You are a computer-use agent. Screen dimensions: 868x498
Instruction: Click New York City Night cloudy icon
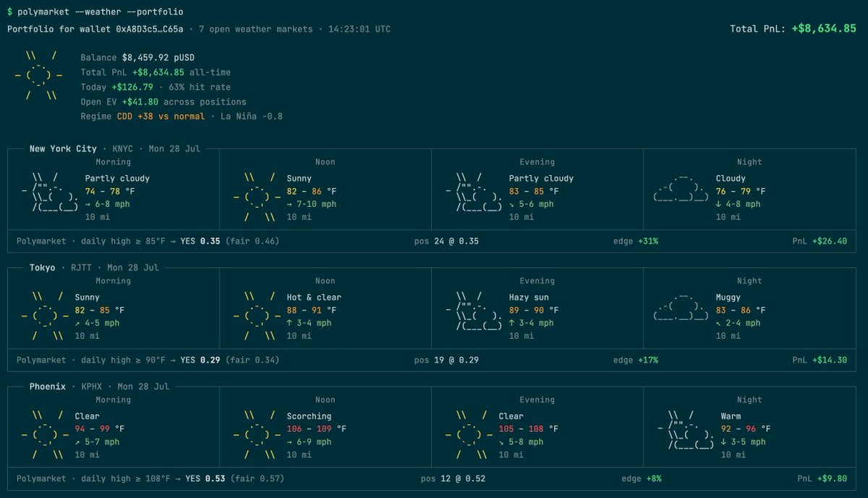tap(681, 187)
